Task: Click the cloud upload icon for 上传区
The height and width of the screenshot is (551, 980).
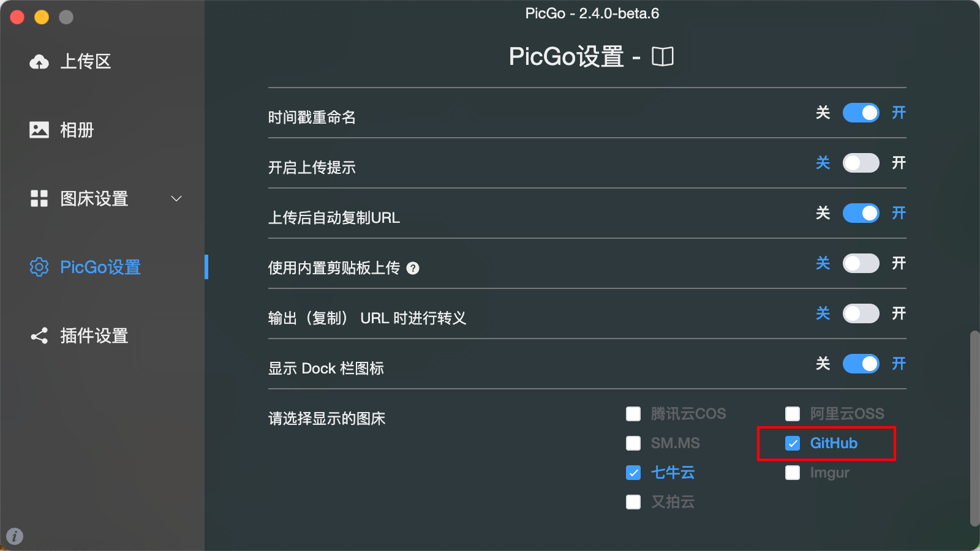Action: pos(39,61)
